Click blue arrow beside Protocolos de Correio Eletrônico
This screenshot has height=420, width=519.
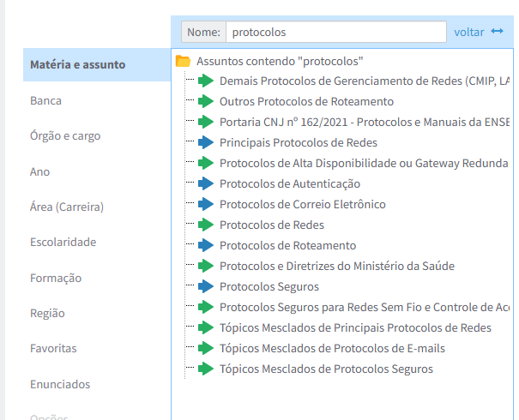(206, 204)
